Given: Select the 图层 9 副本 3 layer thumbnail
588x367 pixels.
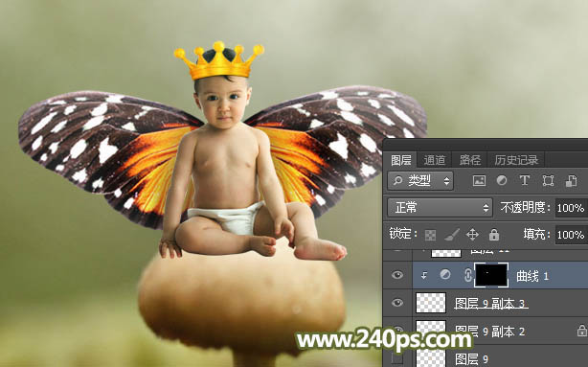Looking at the screenshot, I should click(x=431, y=303).
